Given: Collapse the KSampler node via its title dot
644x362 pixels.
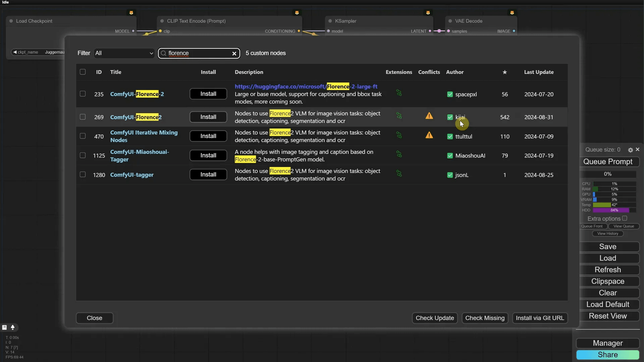Looking at the screenshot, I should coord(330,21).
